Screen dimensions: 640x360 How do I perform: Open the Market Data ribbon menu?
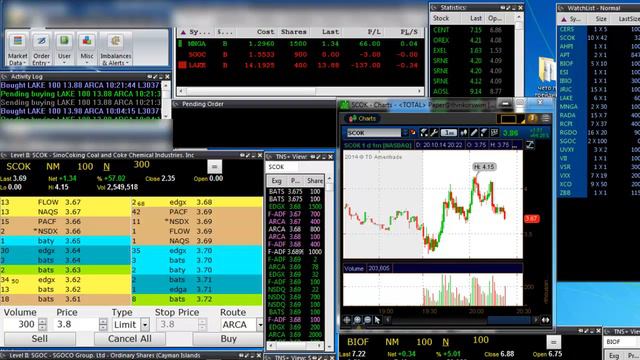[18, 49]
